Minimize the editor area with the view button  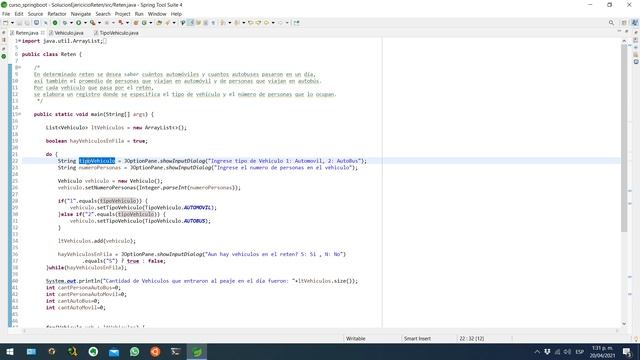tap(619, 31)
